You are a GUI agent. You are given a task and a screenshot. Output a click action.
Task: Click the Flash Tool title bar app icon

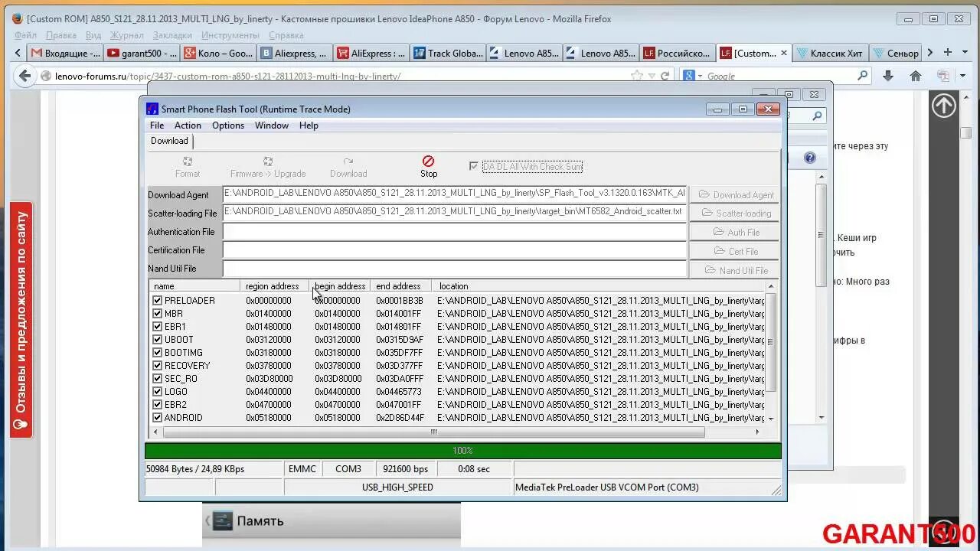(x=152, y=109)
